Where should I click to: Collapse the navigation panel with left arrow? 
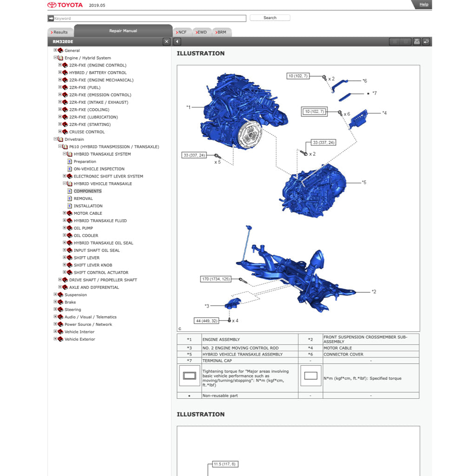pyautogui.click(x=177, y=42)
